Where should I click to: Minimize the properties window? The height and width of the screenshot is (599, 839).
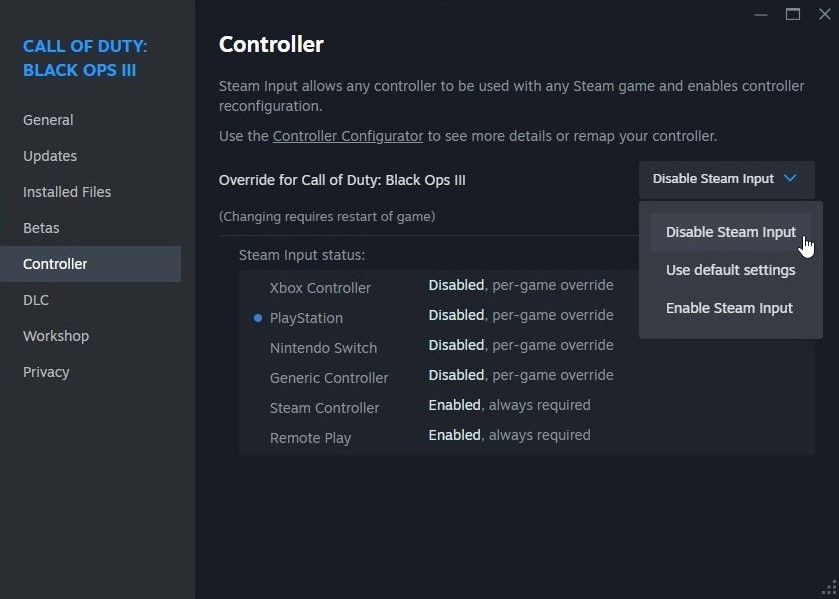pyautogui.click(x=761, y=14)
